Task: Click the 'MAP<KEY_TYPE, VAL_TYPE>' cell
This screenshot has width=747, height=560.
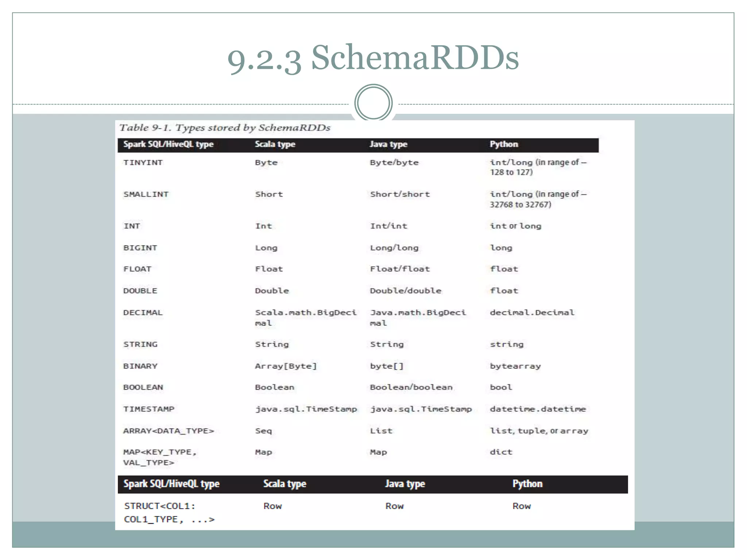Action: (x=160, y=457)
